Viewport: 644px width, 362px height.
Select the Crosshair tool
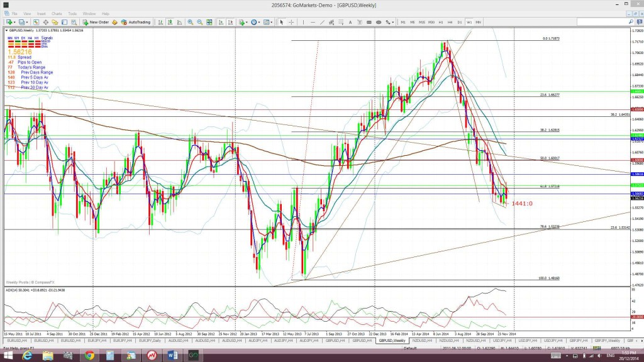[291, 22]
